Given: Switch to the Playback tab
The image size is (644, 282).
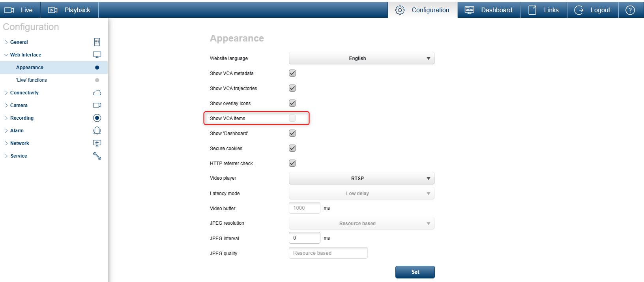Looking at the screenshot, I should click(69, 10).
